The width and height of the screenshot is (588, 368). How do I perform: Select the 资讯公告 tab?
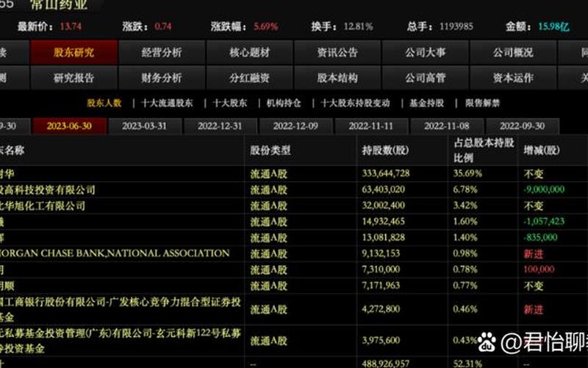click(x=337, y=52)
